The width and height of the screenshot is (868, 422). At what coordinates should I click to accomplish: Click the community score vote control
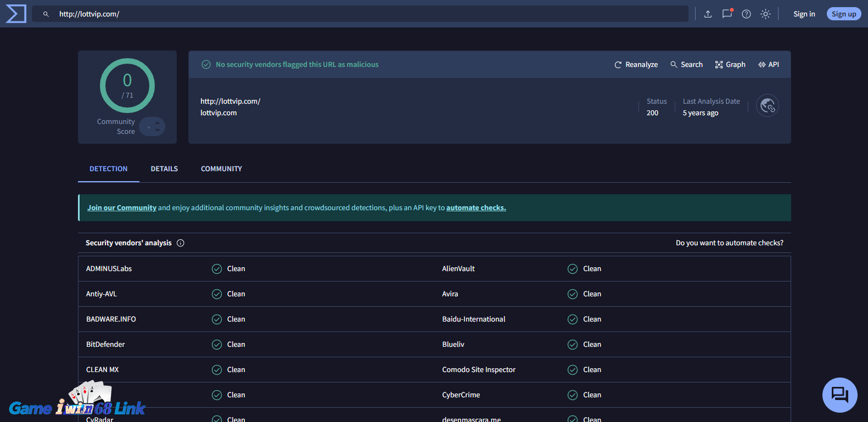coord(152,127)
